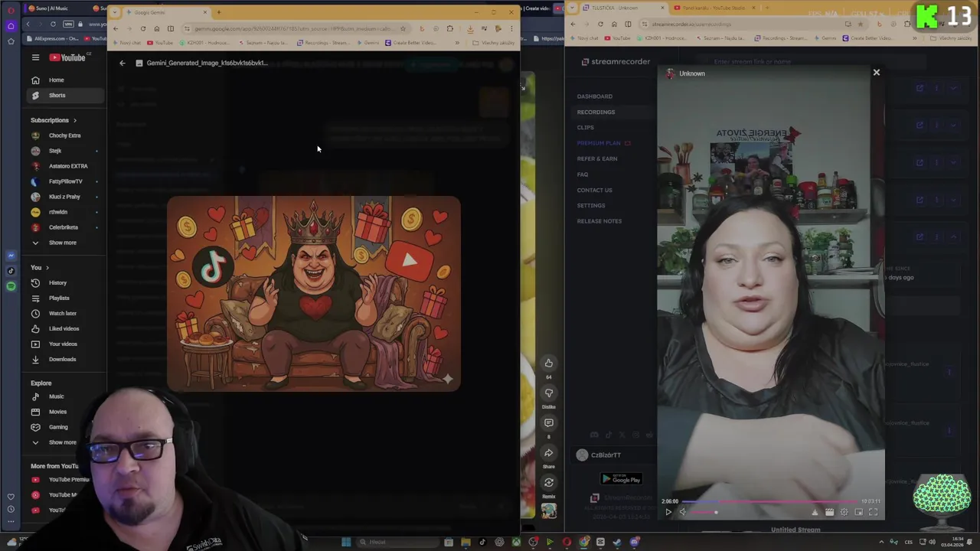This screenshot has width=980, height=551.
Task: Open the StreamRecorder player settings gear
Action: click(844, 512)
